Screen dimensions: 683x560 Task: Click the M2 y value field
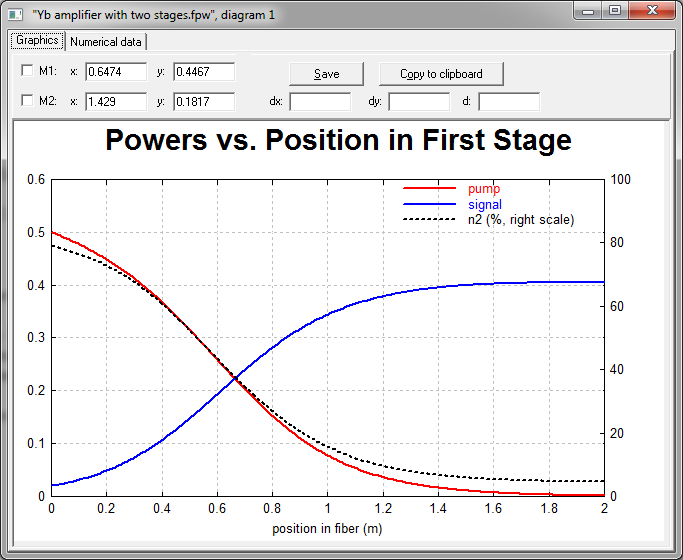pos(204,102)
